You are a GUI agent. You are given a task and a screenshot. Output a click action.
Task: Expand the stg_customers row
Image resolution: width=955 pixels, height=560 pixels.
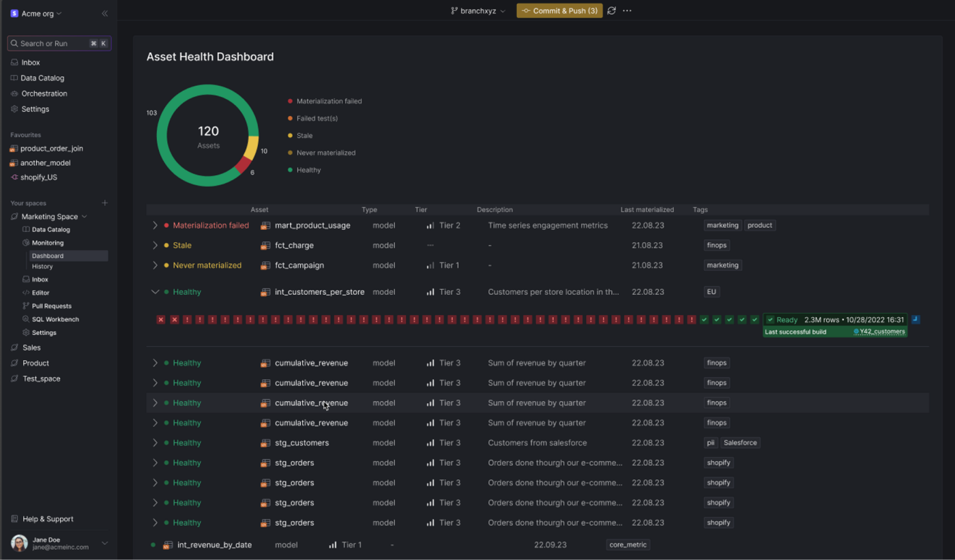point(155,443)
